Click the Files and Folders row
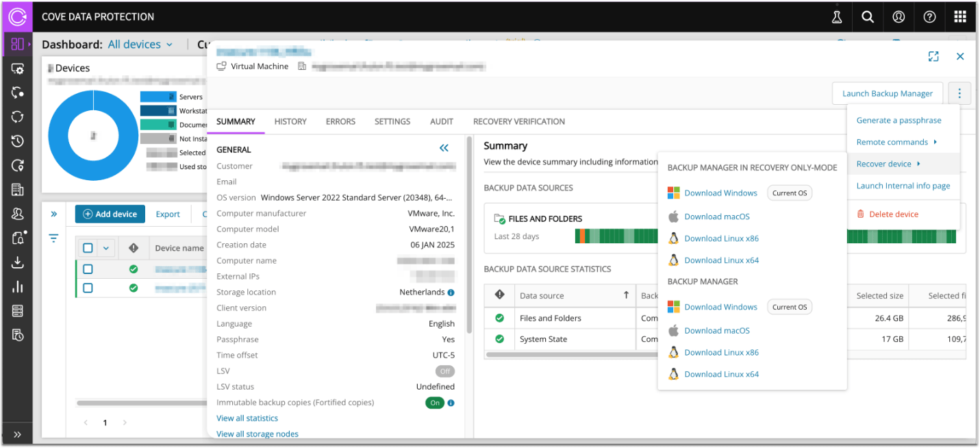This screenshot has width=980, height=448. (725, 318)
